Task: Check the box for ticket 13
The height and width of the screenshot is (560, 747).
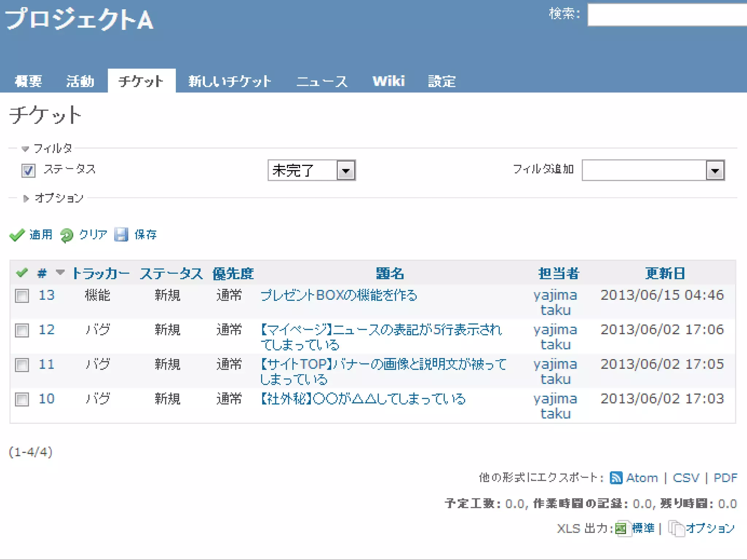Action: (x=22, y=296)
